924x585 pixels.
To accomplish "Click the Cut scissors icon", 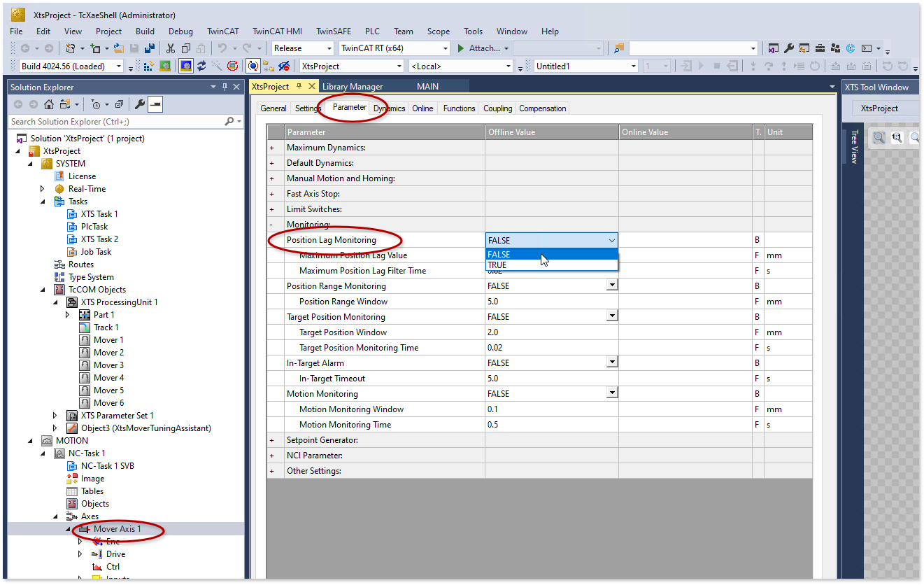I will point(171,48).
